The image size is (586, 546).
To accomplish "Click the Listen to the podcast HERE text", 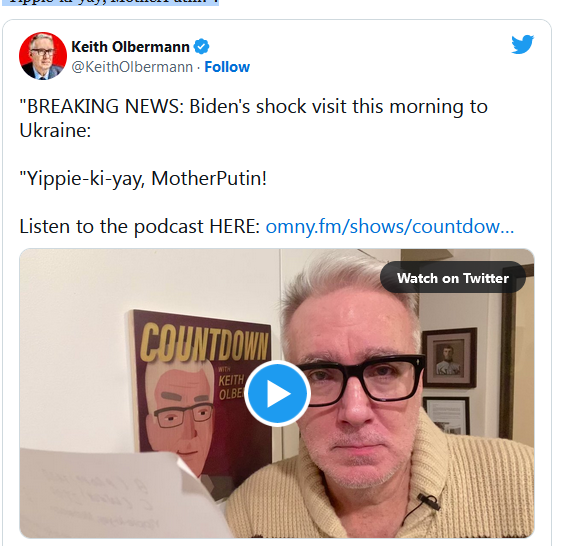I will click(x=139, y=226).
